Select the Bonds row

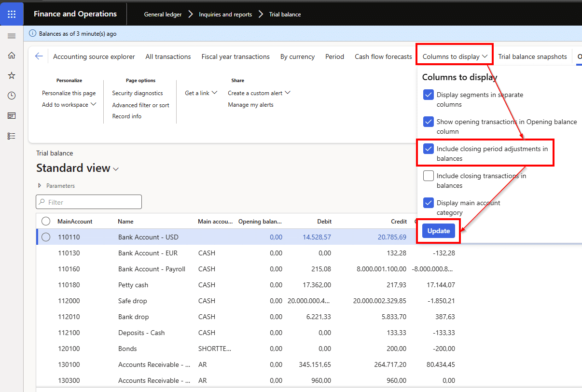[246, 349]
